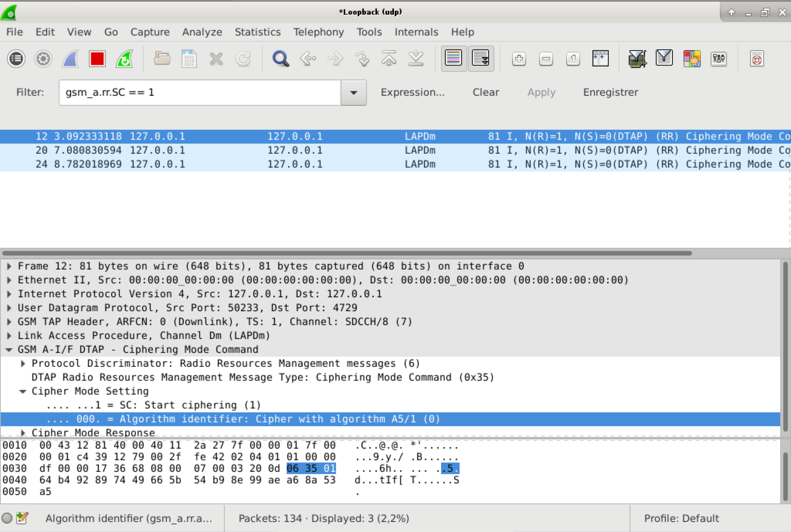791x532 pixels.
Task: Toggle auto scroll during live capture
Action: pos(481,59)
